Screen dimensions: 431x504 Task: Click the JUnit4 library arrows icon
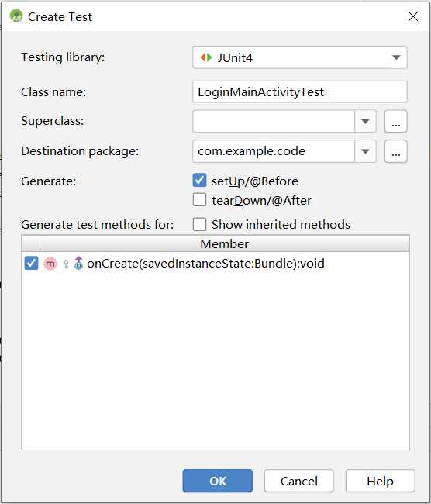coord(206,57)
